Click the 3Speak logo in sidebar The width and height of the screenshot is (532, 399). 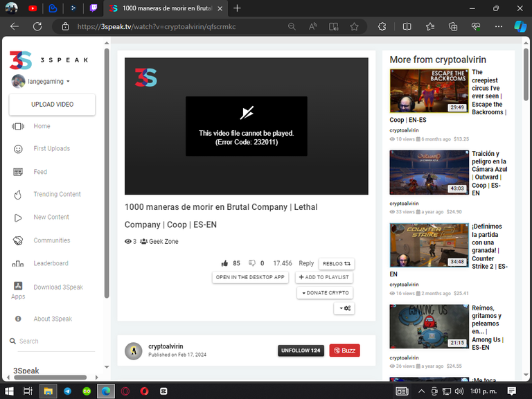(x=49, y=60)
